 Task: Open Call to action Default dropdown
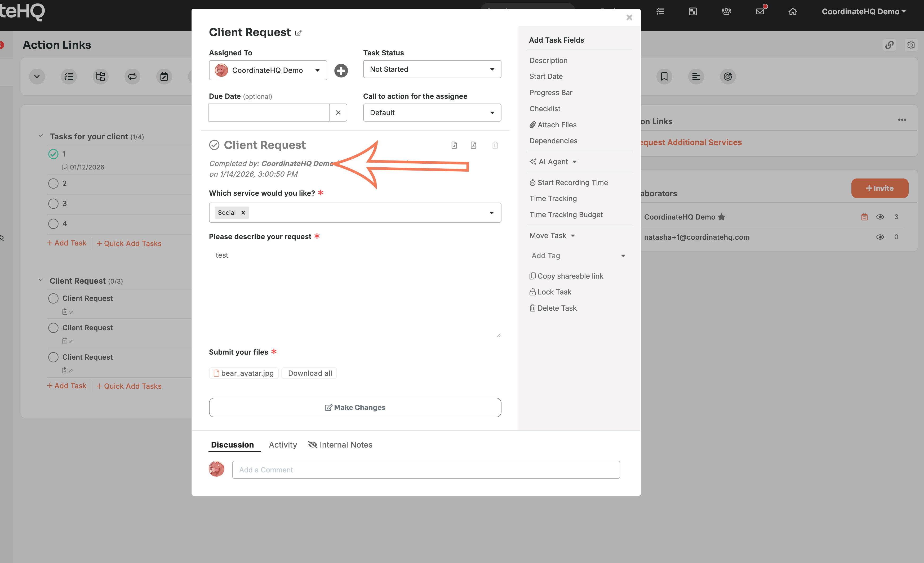pos(432,113)
